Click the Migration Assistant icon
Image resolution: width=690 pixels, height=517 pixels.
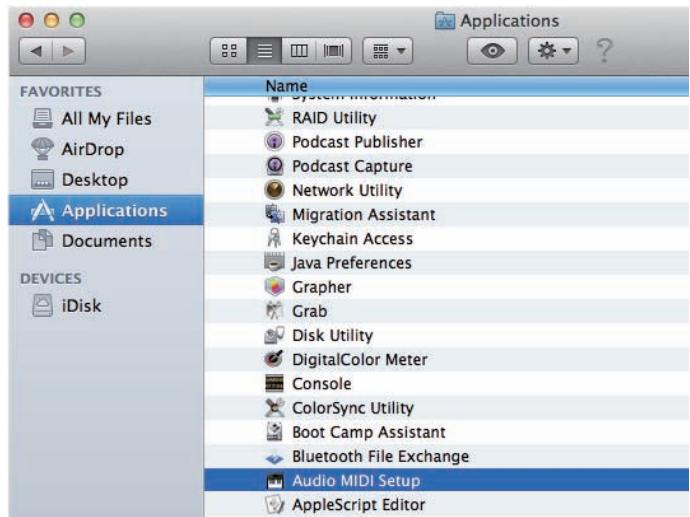(x=274, y=214)
